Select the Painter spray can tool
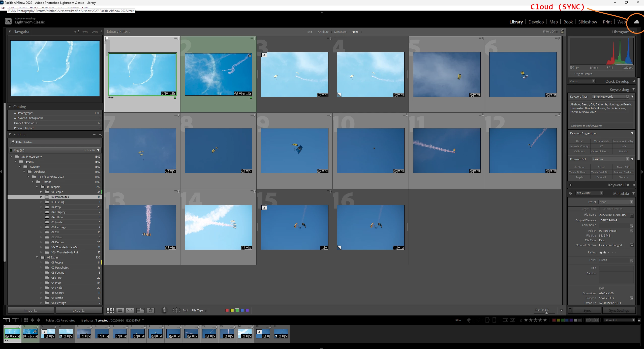The image size is (644, 349). (x=164, y=310)
